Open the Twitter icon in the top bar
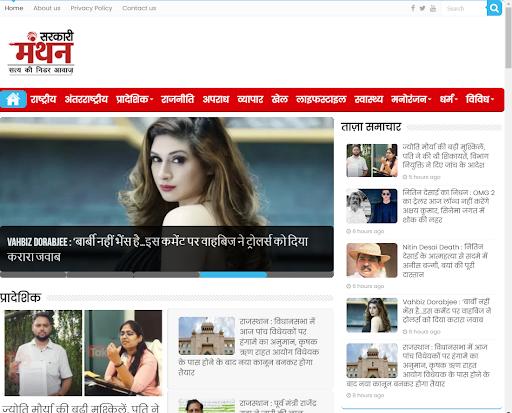This screenshot has width=512, height=413. tap(422, 8)
